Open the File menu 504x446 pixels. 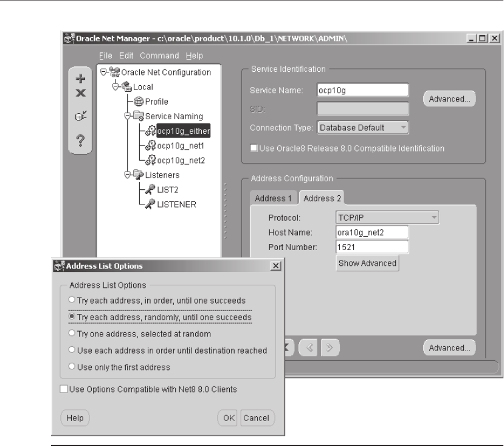pos(105,55)
